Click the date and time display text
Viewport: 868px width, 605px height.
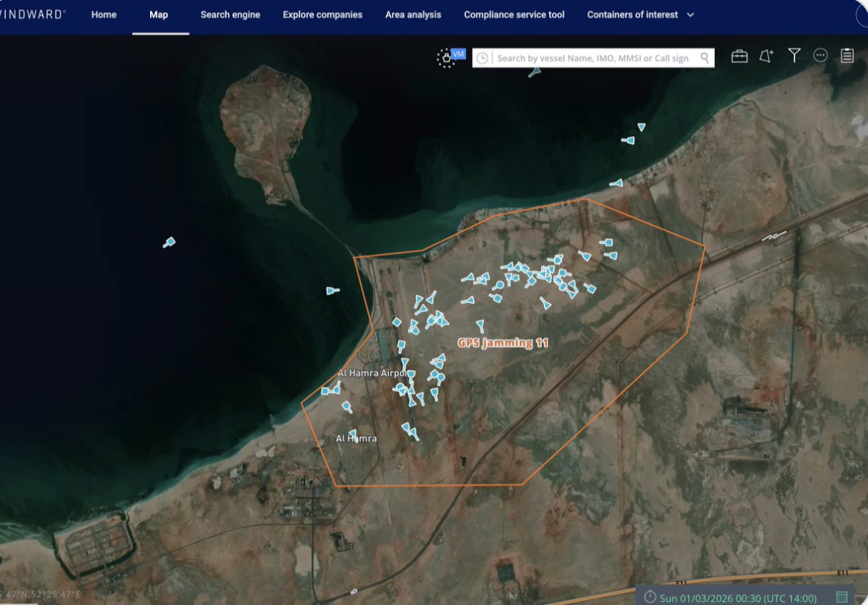click(738, 598)
